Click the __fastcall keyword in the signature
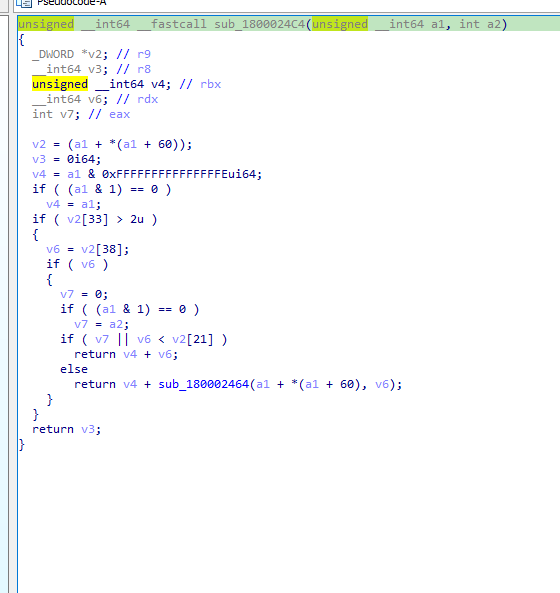560x593 pixels. pos(172,24)
